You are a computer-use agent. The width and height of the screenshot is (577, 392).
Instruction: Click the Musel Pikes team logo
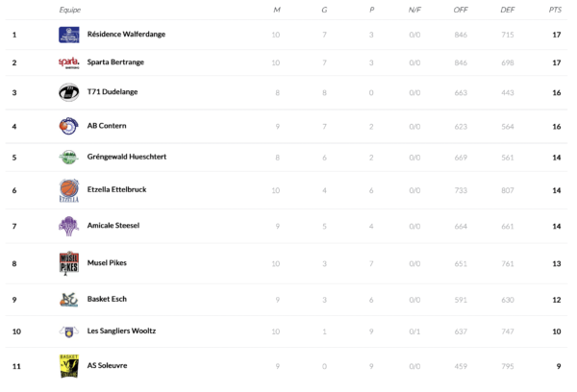pos(68,263)
